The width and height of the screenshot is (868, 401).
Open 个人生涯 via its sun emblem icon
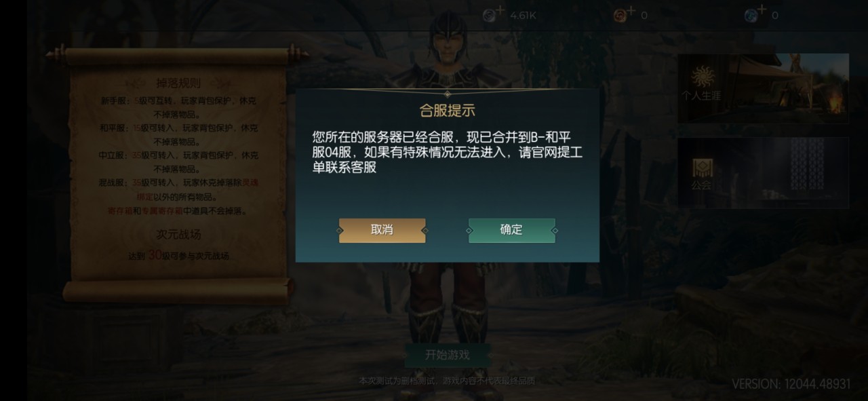point(702,75)
